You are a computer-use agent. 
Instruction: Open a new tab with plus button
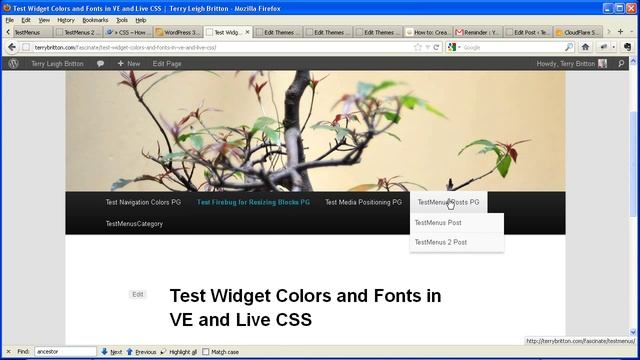point(620,32)
